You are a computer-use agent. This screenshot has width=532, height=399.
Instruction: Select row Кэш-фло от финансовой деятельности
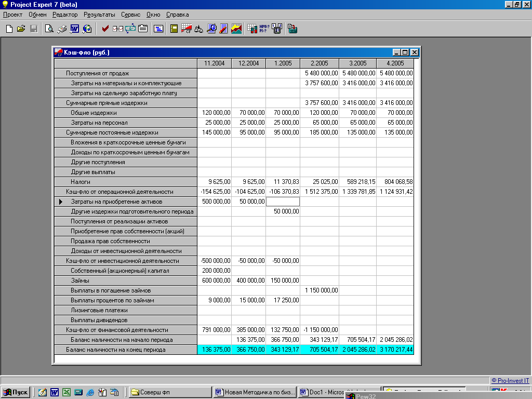tap(126, 330)
